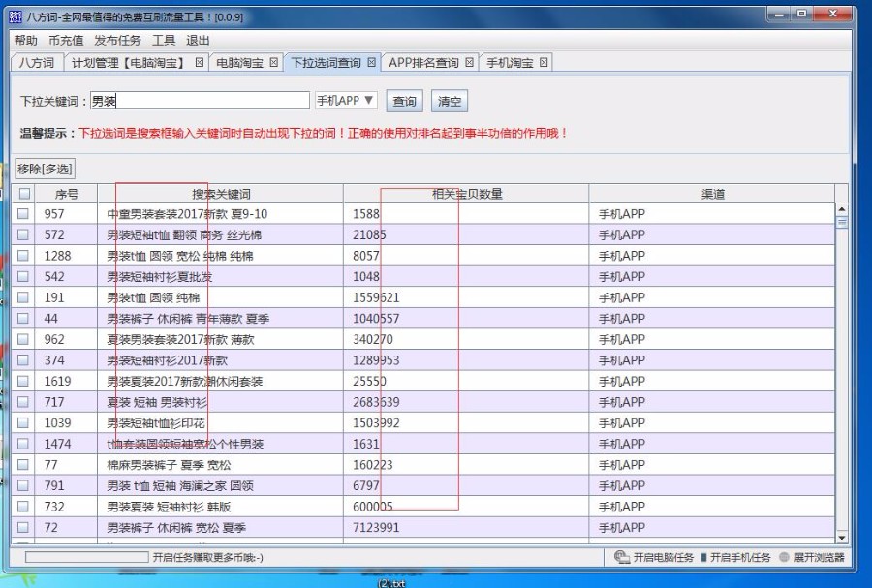Check the row with 序号 962

tap(23, 339)
